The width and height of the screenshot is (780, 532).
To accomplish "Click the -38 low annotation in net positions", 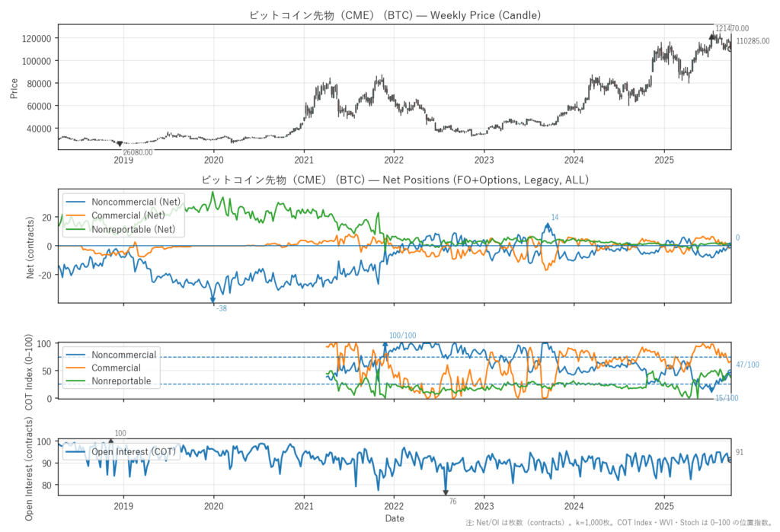I will [221, 309].
